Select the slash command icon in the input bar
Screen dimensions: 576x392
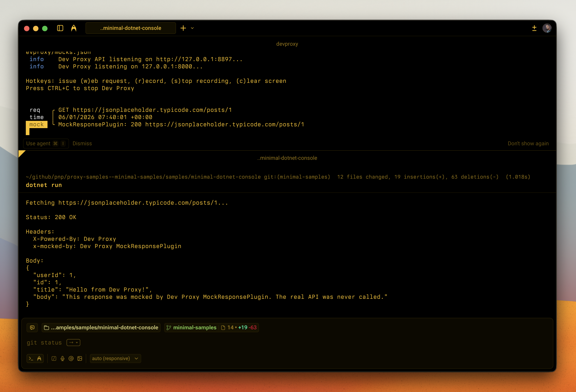click(x=54, y=358)
